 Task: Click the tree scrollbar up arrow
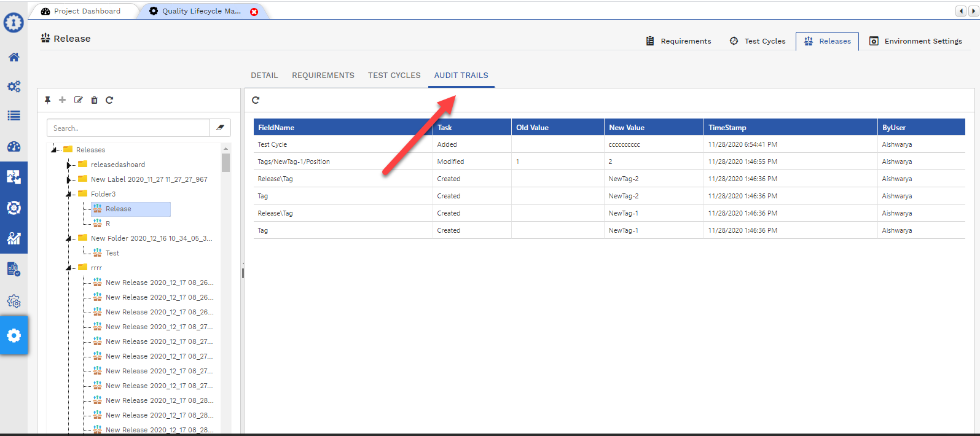pos(225,149)
